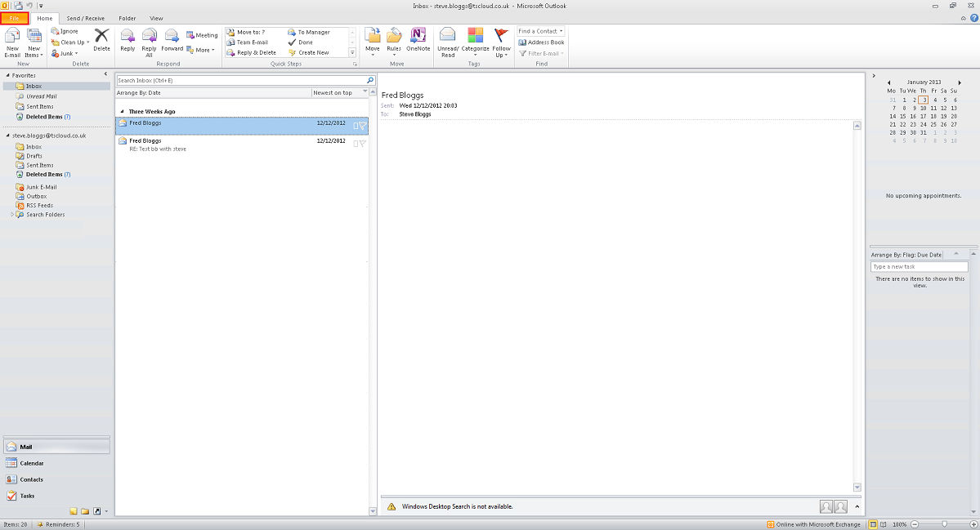Open the Categorize color menu

pos(475,42)
